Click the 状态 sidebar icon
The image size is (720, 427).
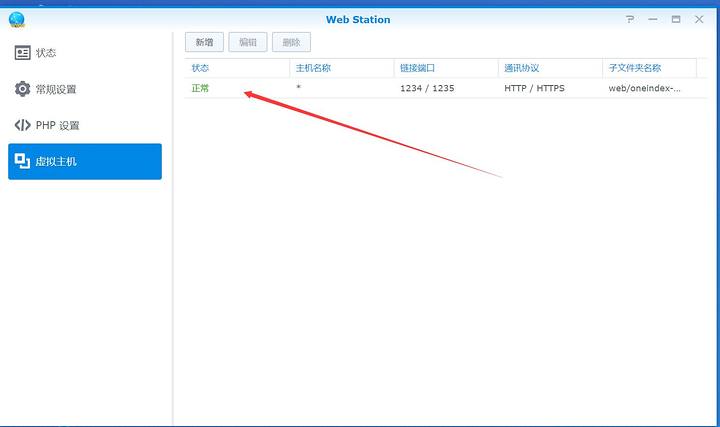point(22,53)
